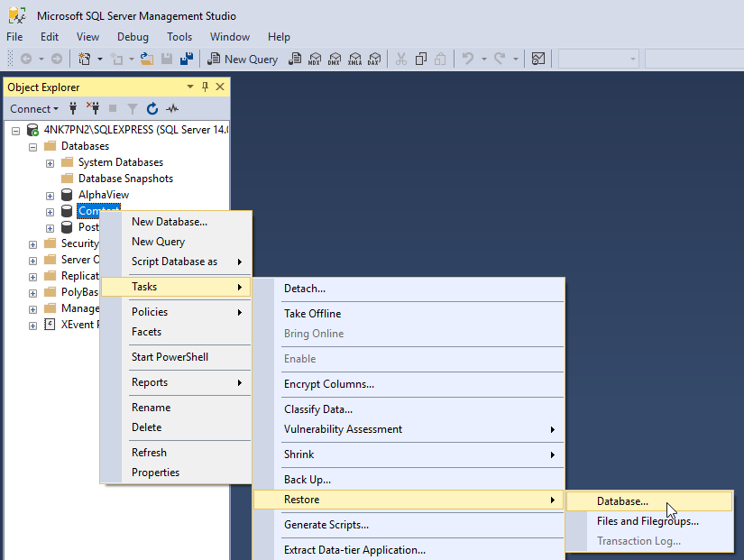This screenshot has width=744, height=560.
Task: Click Properties in the context menu
Action: point(155,473)
